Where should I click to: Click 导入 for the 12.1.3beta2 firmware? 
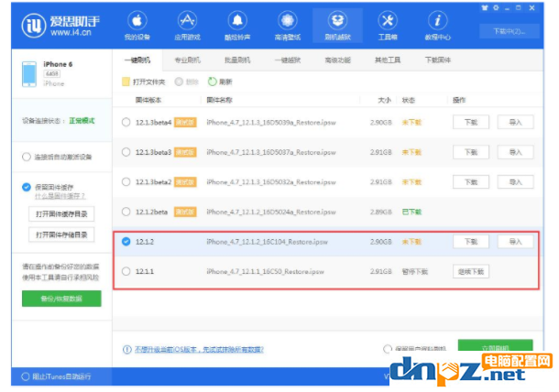pyautogui.click(x=516, y=182)
